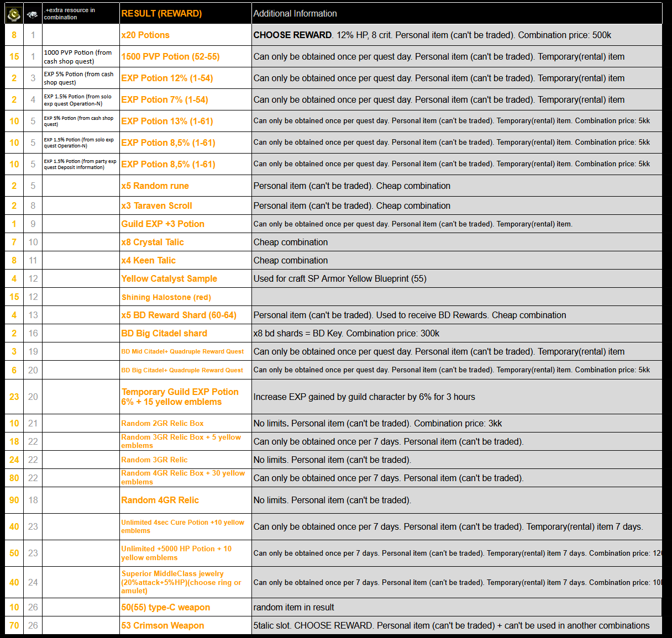Viewport: 672px width, 638px height.
Task: Click the x3 Taraven Scroll reward
Action: click(156, 205)
